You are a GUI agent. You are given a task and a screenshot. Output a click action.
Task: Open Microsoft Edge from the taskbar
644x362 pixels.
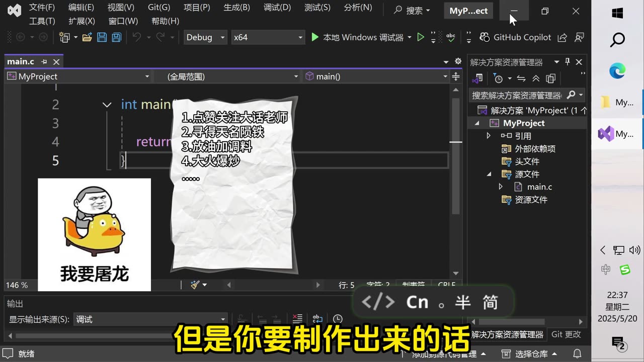tap(617, 71)
